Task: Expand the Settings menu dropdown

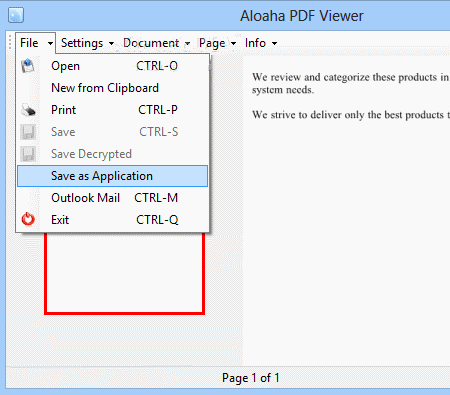Action: point(111,43)
